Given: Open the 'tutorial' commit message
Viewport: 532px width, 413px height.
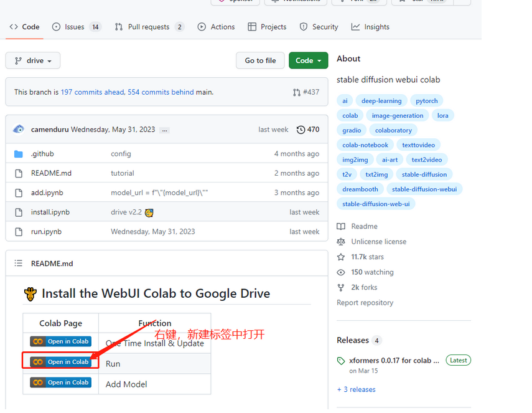Looking at the screenshot, I should (123, 173).
